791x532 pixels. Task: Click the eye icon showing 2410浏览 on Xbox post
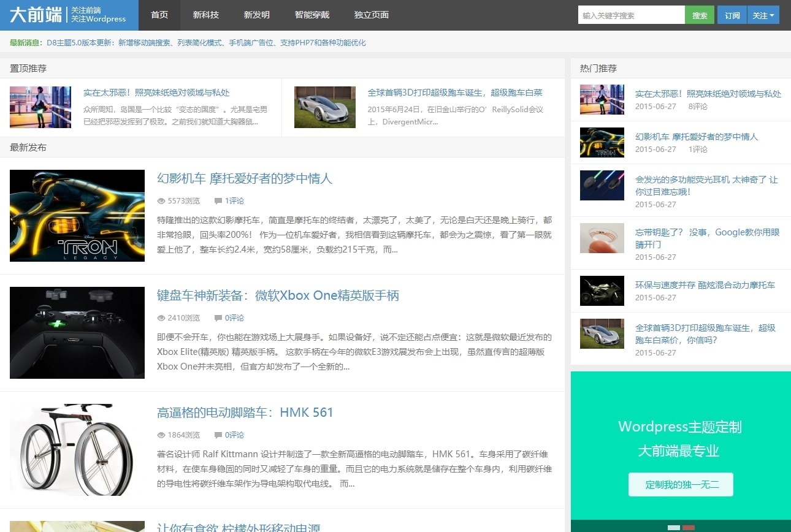coord(160,317)
